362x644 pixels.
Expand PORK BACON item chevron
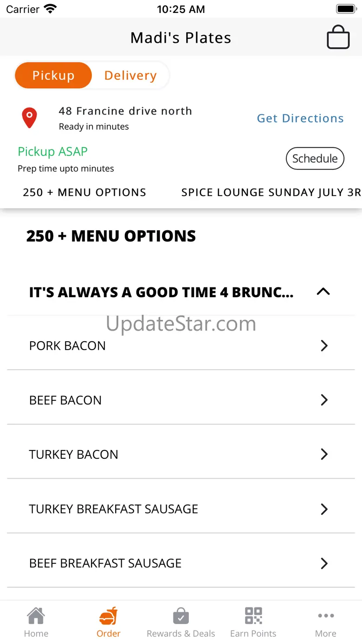tap(324, 345)
